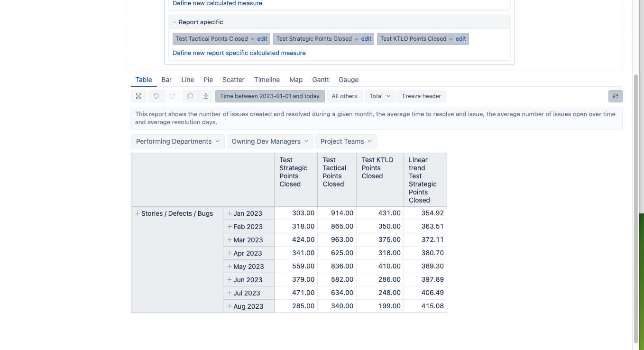Click Test KTLO Points Closed column header
The height and width of the screenshot is (350, 644).
[x=380, y=180]
